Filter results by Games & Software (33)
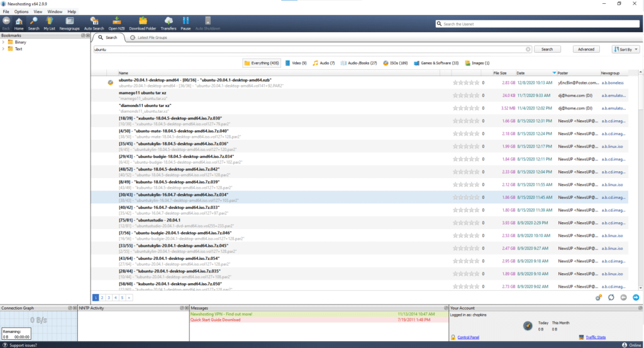The width and height of the screenshot is (644, 348). 436,63
